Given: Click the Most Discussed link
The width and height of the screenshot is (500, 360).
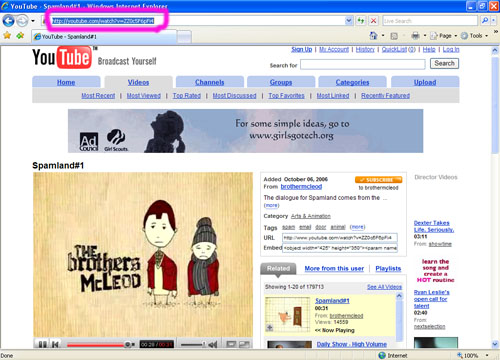Looking at the screenshot, I should tap(234, 96).
